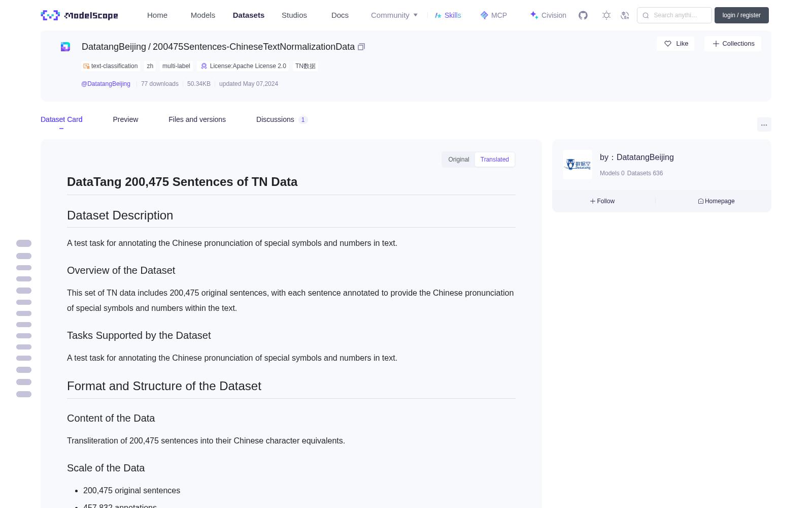Switch card to Translated language
This screenshot has width=812, height=508.
point(495,160)
